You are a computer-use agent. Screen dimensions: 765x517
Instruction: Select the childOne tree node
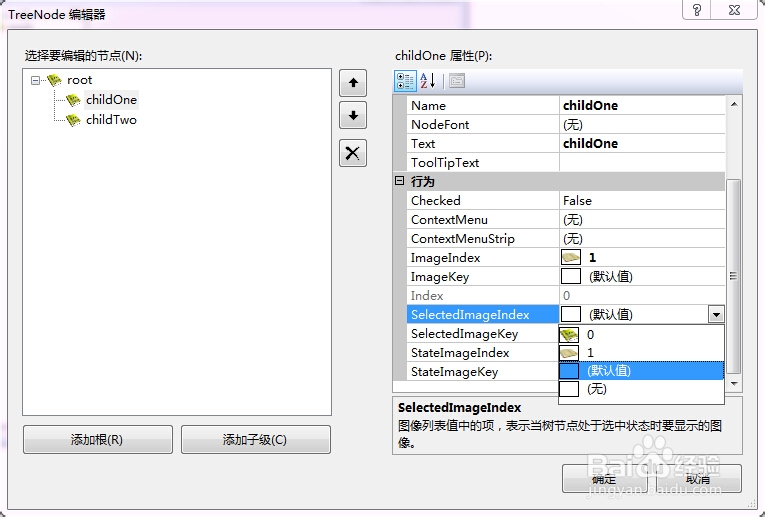coord(111,100)
